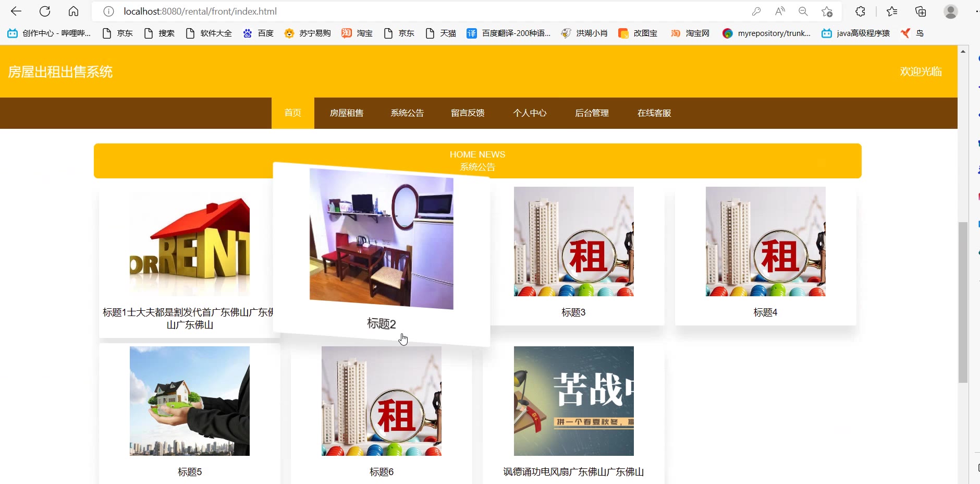Image resolution: width=980 pixels, height=484 pixels.
Task: Open the 淘宝网 bookmark
Action: 690,33
